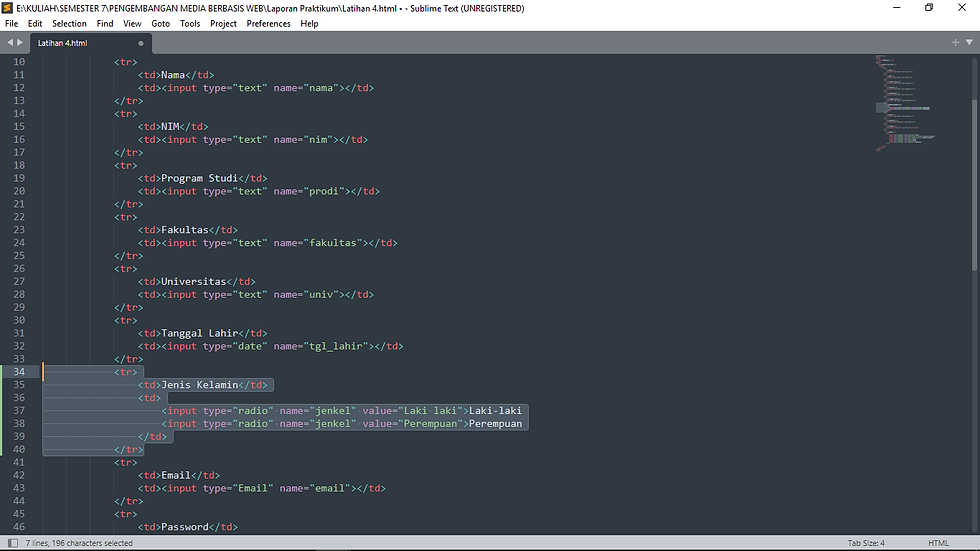Click closing </td> on line 39

pyautogui.click(x=152, y=437)
